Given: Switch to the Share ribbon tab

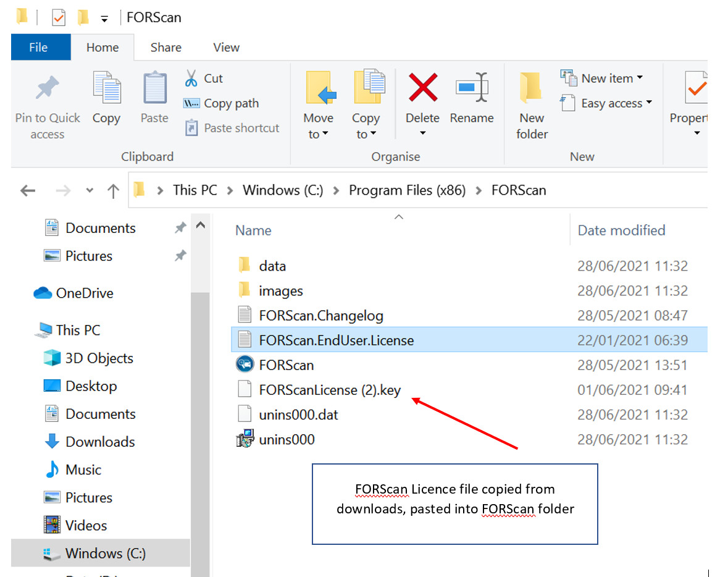Looking at the screenshot, I should pos(165,48).
